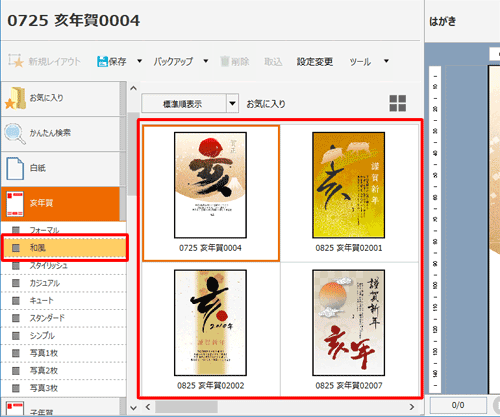Open the バックアップ dropdown arrow
This screenshot has width=500, height=417.
(206, 61)
